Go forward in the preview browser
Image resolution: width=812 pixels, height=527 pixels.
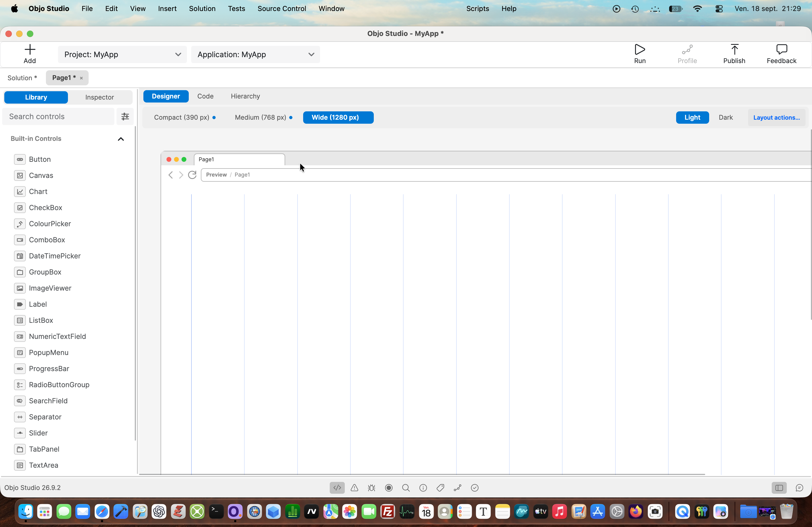[x=181, y=175]
